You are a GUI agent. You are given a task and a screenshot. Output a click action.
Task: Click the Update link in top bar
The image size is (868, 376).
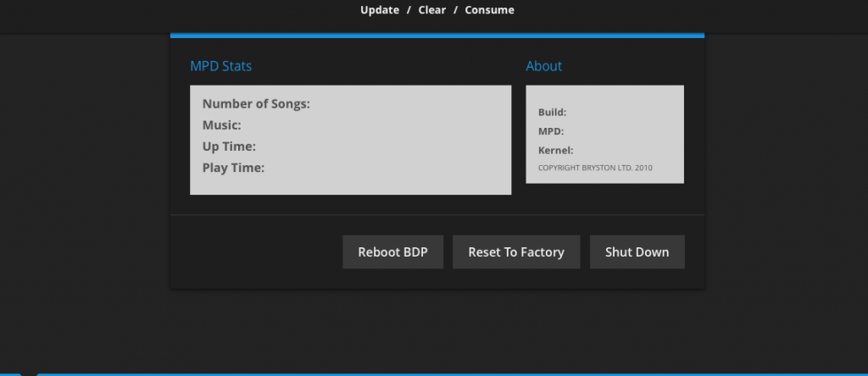[380, 10]
